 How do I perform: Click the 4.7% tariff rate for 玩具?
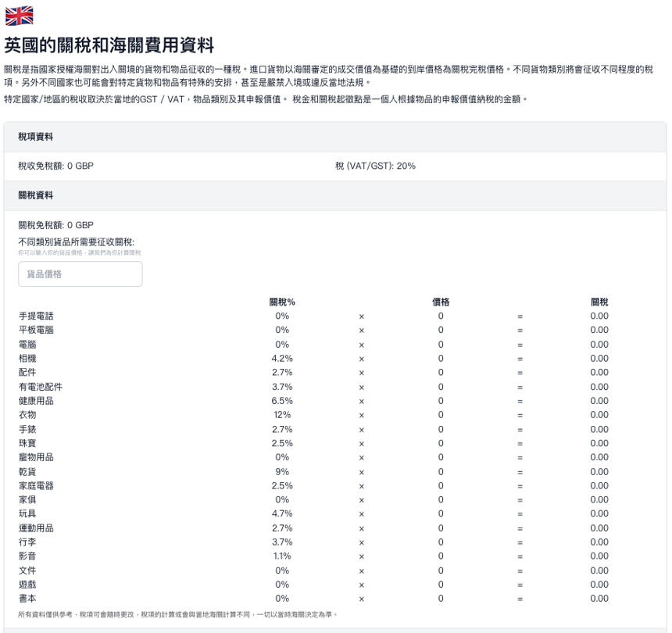(281, 513)
